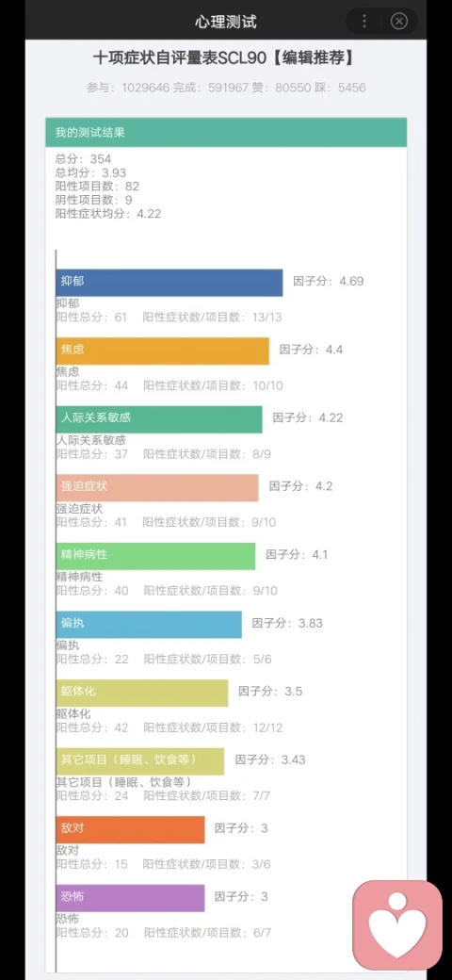Tap the pink heart floating icon
Image resolution: width=452 pixels, height=980 pixels.
click(x=397, y=925)
